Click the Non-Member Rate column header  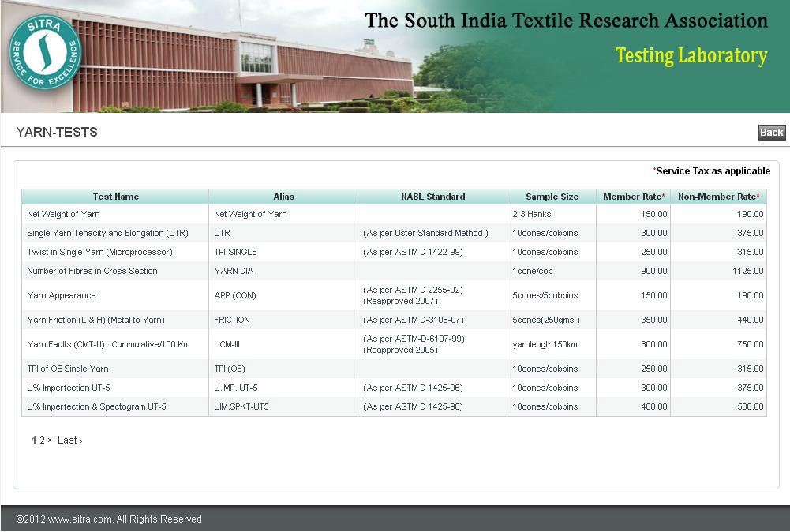(718, 197)
